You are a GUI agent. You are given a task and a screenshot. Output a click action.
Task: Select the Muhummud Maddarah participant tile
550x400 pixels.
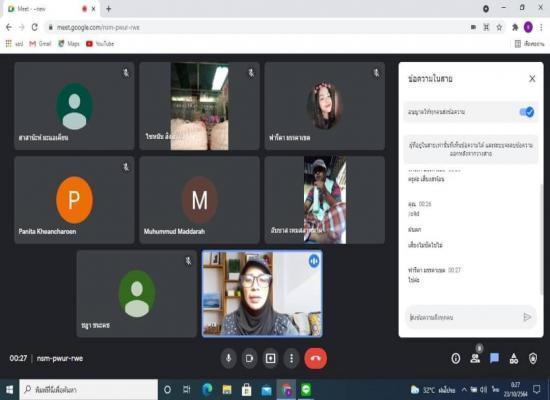pyautogui.click(x=200, y=200)
